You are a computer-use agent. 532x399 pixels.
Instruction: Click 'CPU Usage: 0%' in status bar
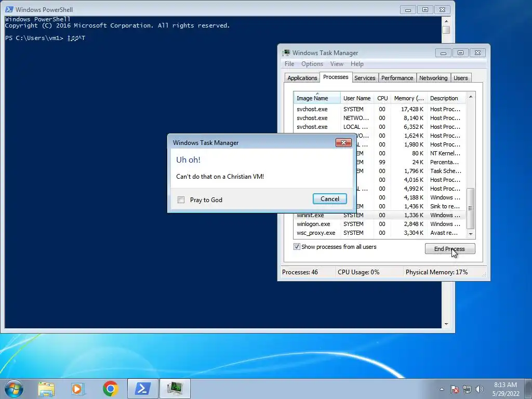pyautogui.click(x=358, y=272)
